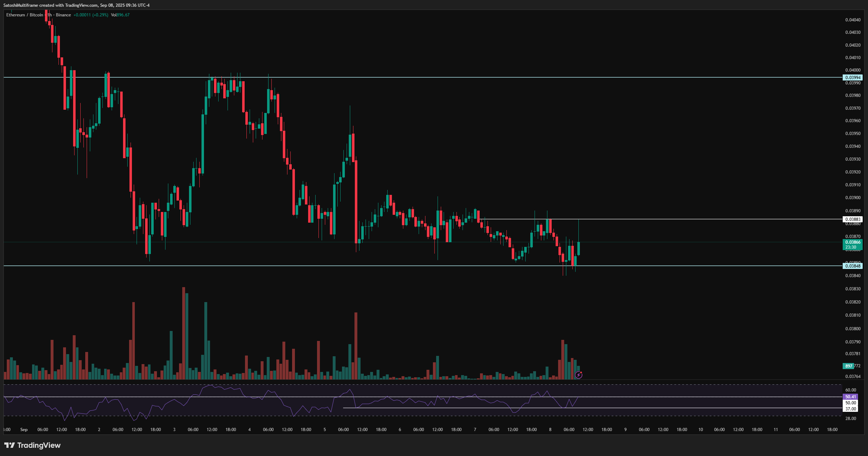Image resolution: width=868 pixels, height=456 pixels.
Task: Select the Ethereum / Bitcoin symbol title
Action: pos(25,15)
